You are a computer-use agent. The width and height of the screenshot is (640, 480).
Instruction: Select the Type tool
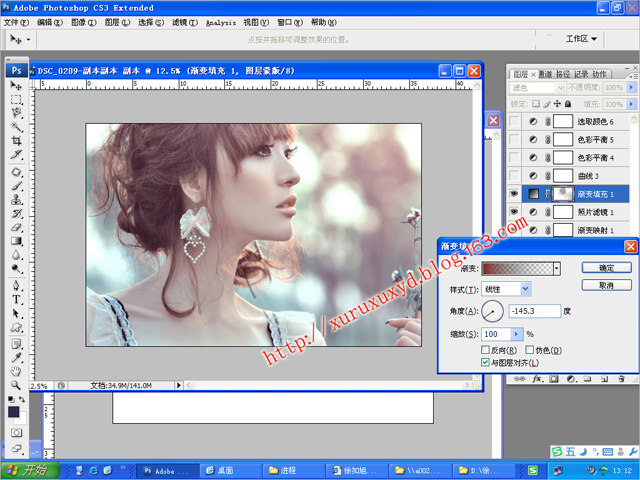click(x=16, y=299)
